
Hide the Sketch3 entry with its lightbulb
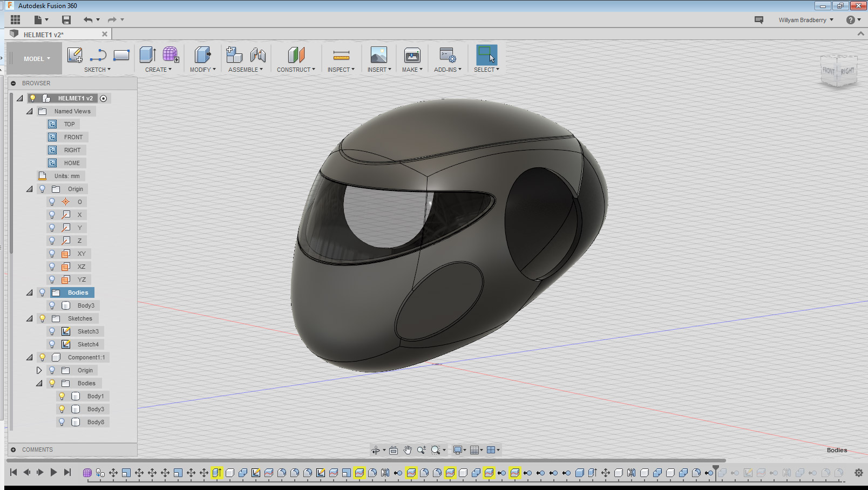point(52,331)
